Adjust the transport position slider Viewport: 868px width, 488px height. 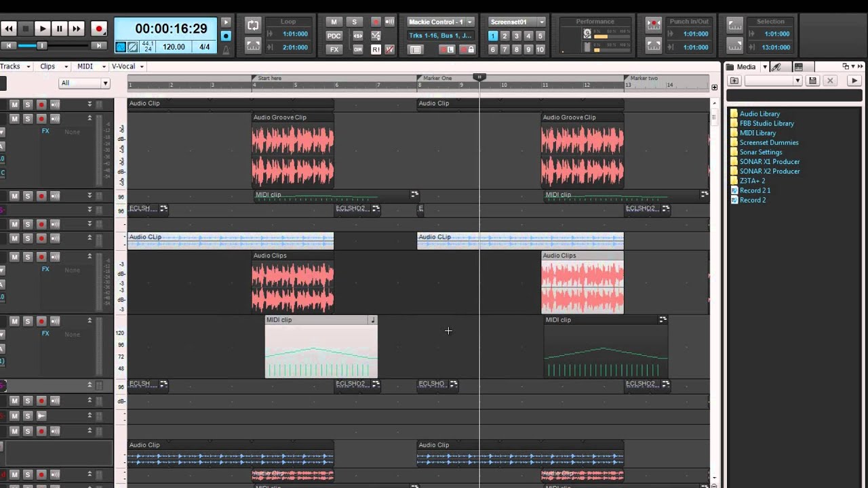[x=41, y=45]
